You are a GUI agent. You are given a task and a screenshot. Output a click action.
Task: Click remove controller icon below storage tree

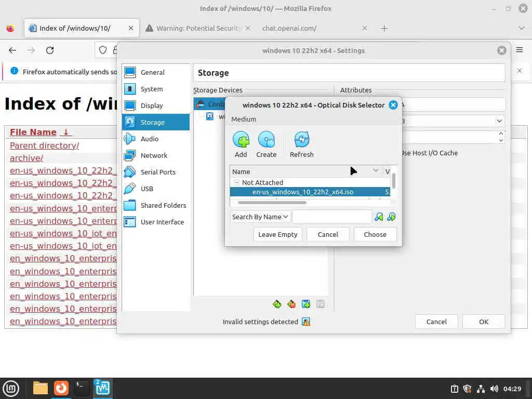(291, 304)
